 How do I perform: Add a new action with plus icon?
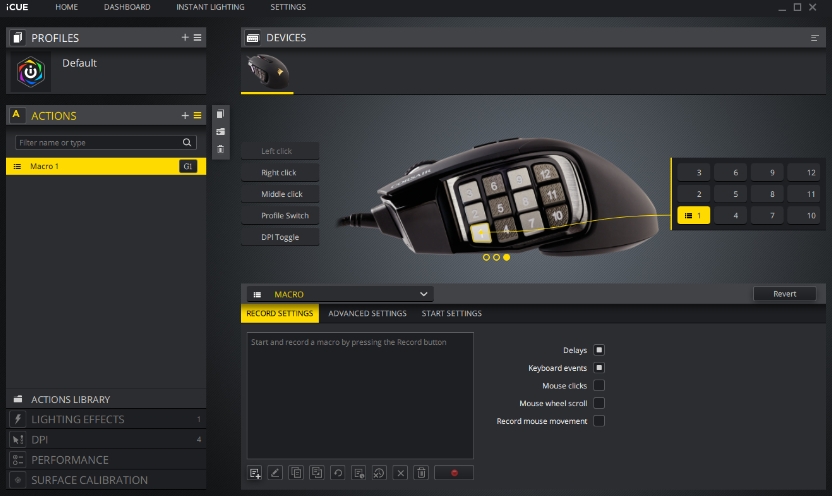185,116
